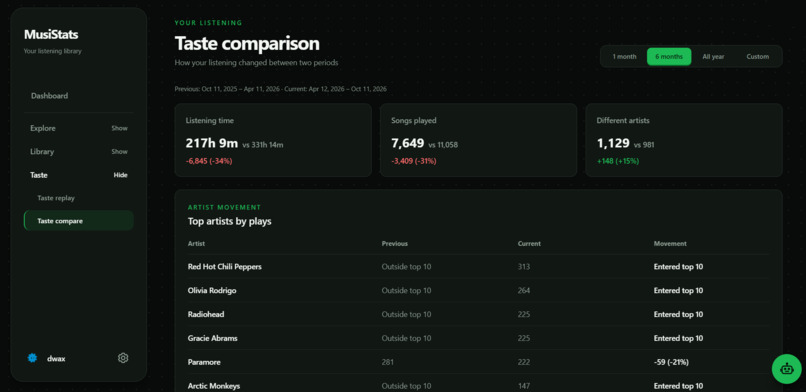Click the Radiohead artist name
806x392 pixels.
[x=206, y=314]
